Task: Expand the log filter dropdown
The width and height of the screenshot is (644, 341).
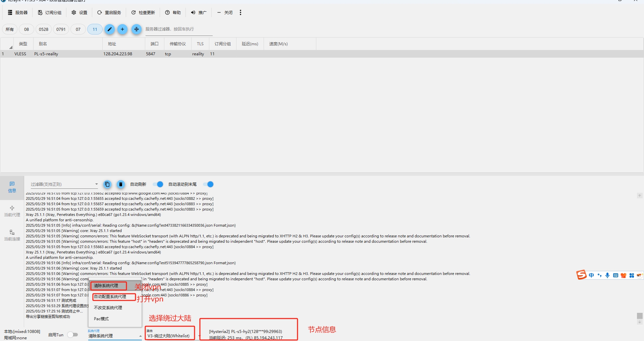Action: [96, 184]
